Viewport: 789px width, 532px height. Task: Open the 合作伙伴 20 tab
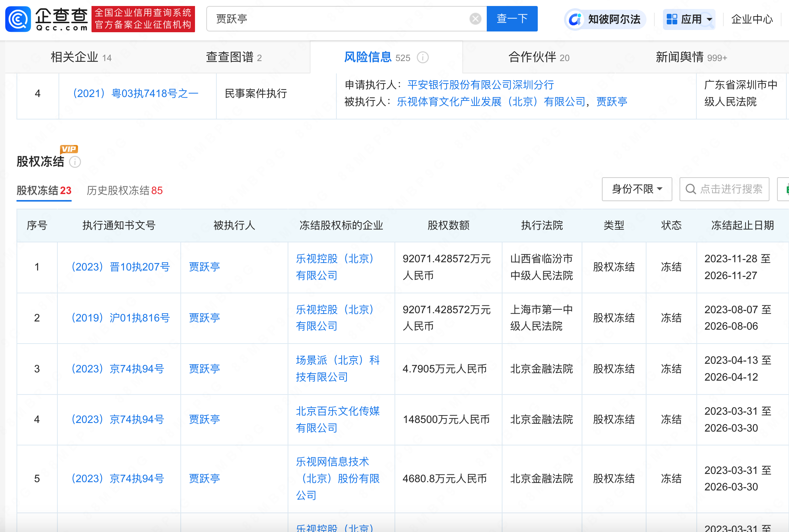(x=539, y=57)
